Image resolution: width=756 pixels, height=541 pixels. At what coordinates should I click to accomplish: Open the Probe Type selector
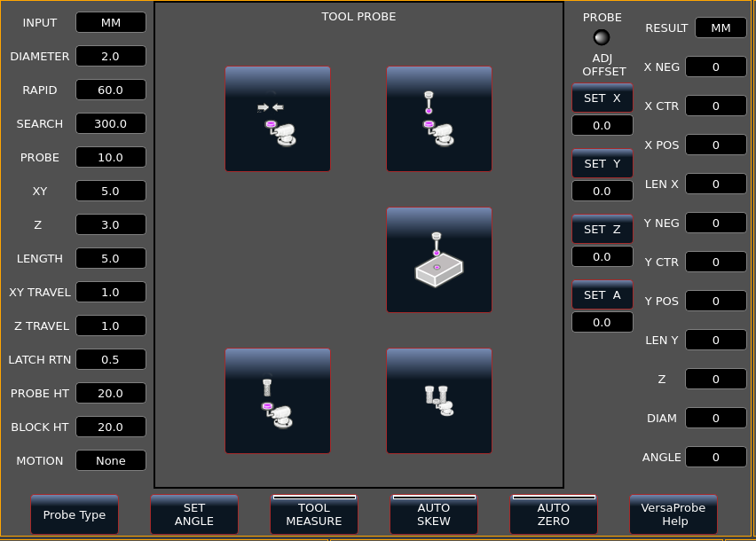tap(75, 514)
